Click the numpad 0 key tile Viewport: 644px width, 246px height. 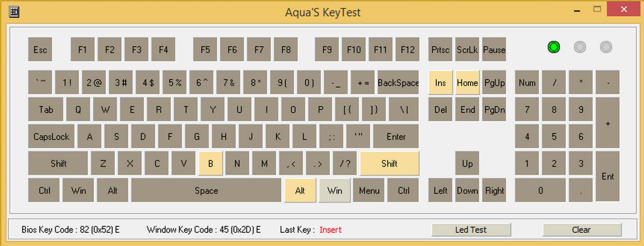point(540,191)
